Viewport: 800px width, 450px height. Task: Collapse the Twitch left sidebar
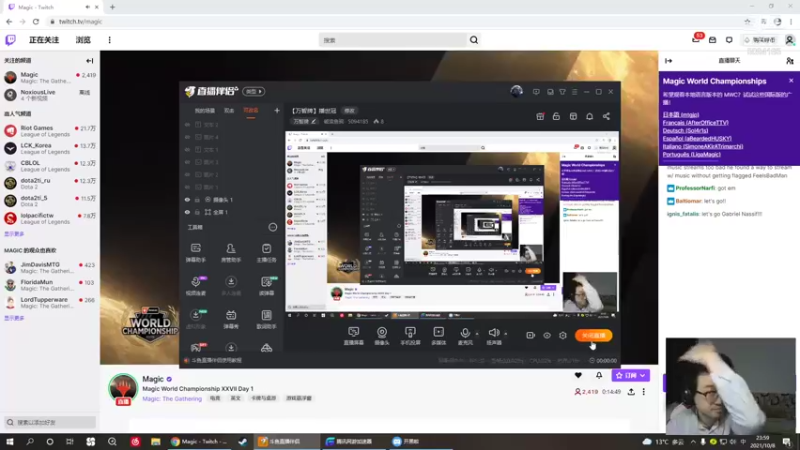coord(89,61)
